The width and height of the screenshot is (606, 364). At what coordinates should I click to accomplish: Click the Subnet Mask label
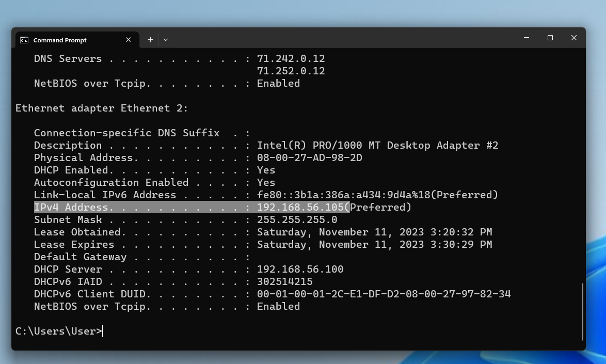click(x=68, y=220)
